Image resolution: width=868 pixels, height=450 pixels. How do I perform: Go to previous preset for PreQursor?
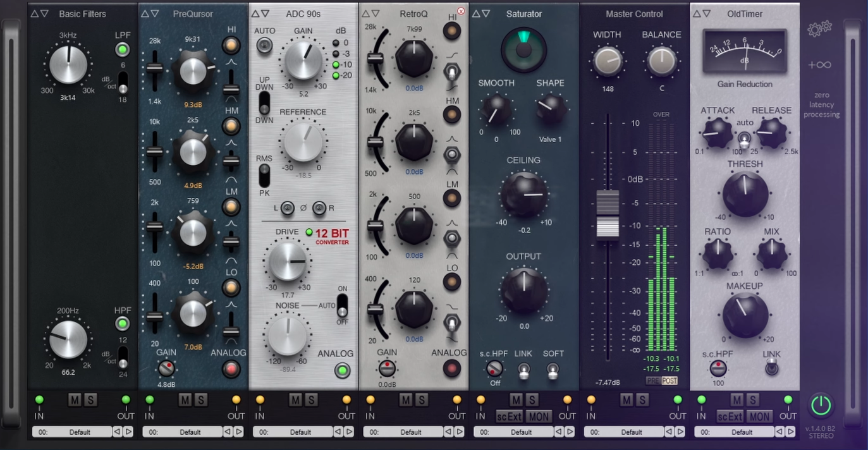click(x=228, y=432)
